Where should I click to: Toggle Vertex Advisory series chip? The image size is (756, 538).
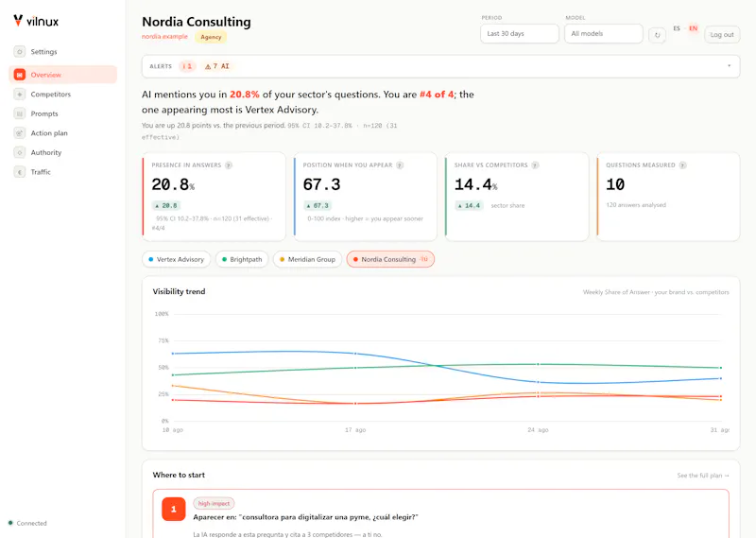click(177, 259)
